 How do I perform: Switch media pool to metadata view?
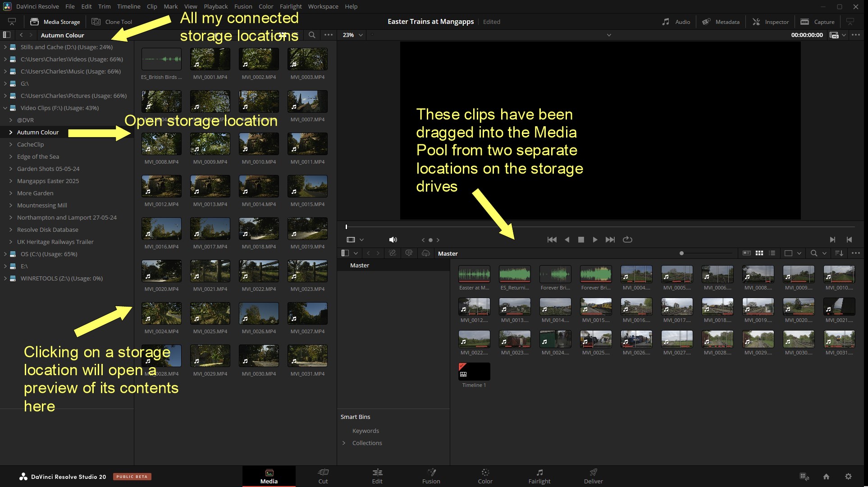(746, 253)
